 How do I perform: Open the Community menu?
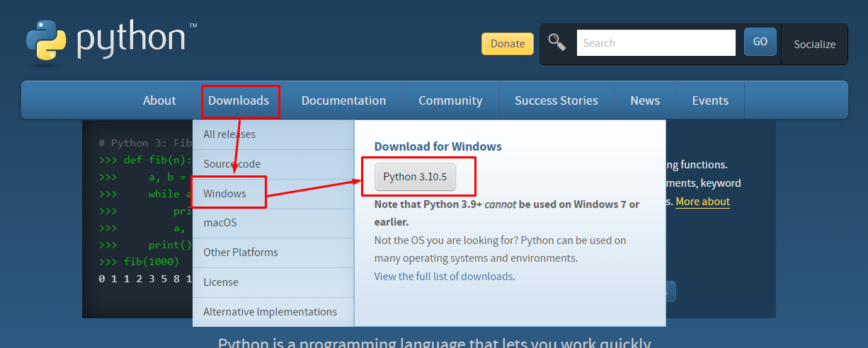(450, 100)
